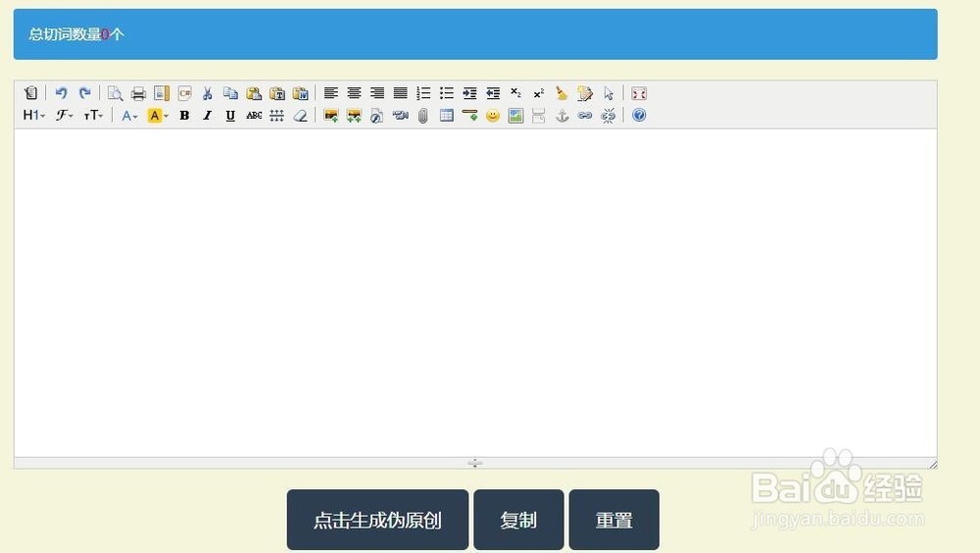The height and width of the screenshot is (553, 980).
Task: Align text to the left
Action: [330, 93]
